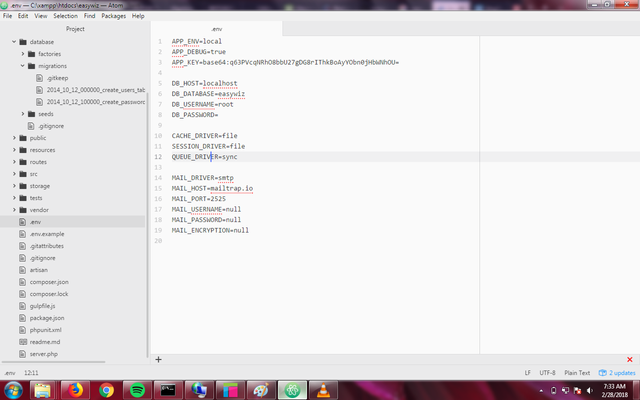Open the Edit menu
The width and height of the screenshot is (640, 400).
[x=23, y=16]
